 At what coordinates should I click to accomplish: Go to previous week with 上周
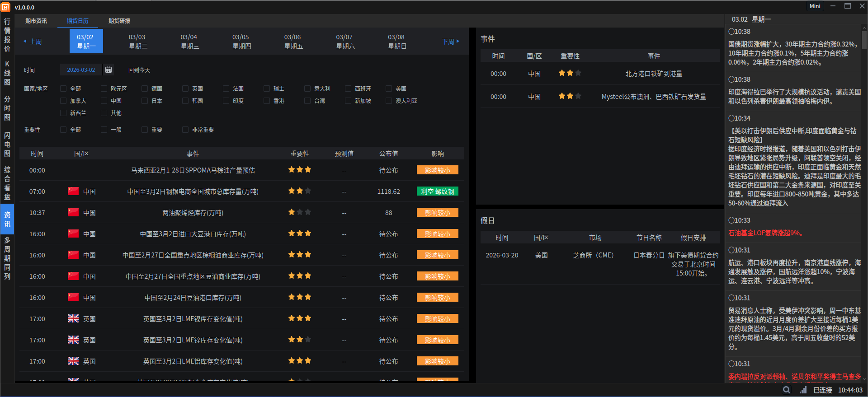[x=33, y=42]
